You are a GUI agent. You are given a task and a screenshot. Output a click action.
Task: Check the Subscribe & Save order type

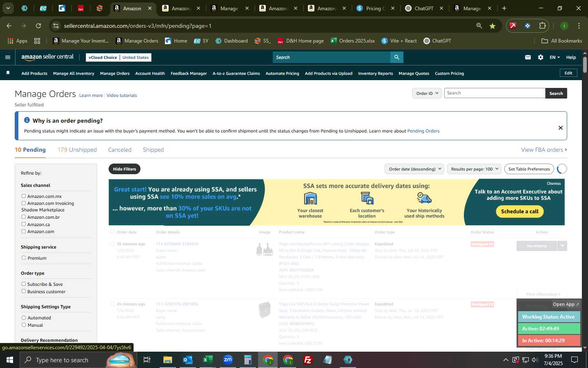[x=24, y=284]
